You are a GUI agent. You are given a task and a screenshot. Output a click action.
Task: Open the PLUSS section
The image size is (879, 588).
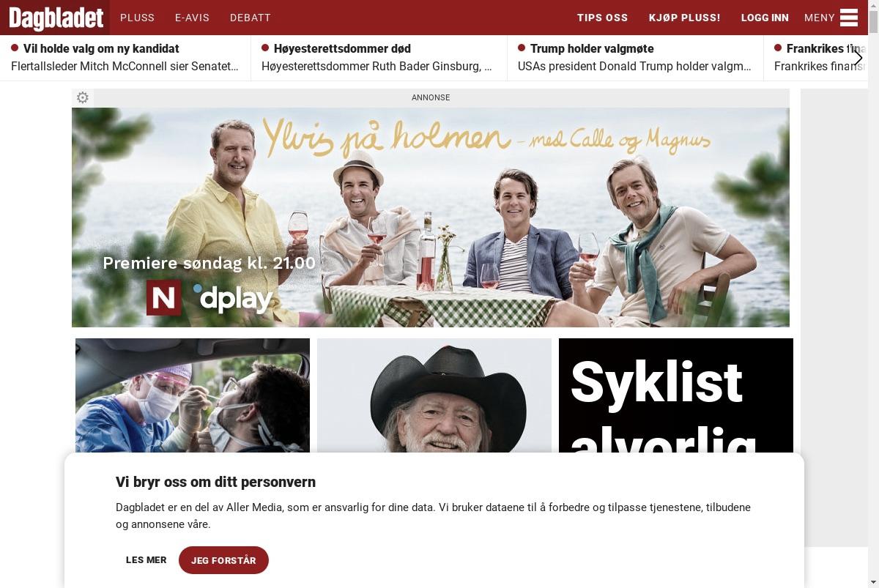[x=137, y=18]
